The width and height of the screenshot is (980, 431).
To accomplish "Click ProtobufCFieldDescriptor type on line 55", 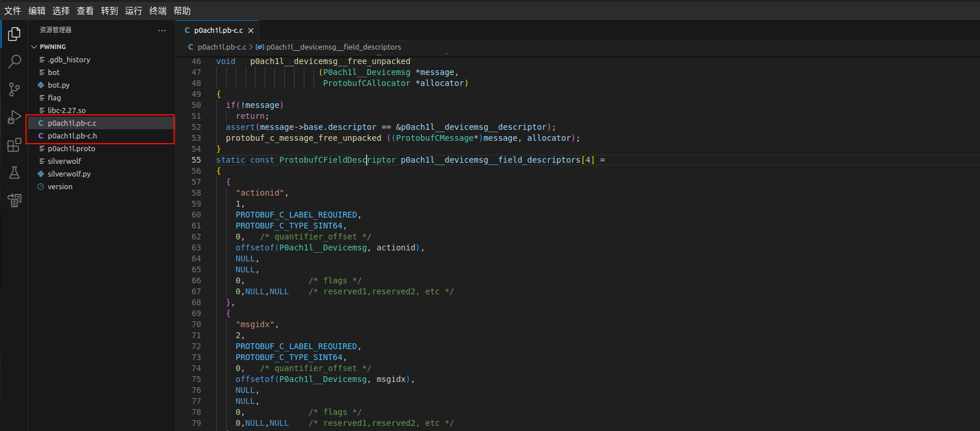I will (x=338, y=160).
